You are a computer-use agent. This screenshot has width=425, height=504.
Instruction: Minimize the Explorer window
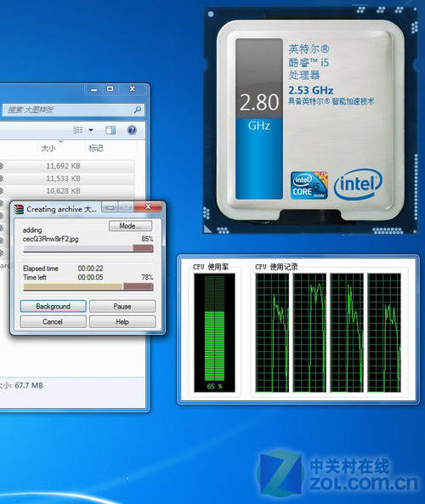coord(93,89)
